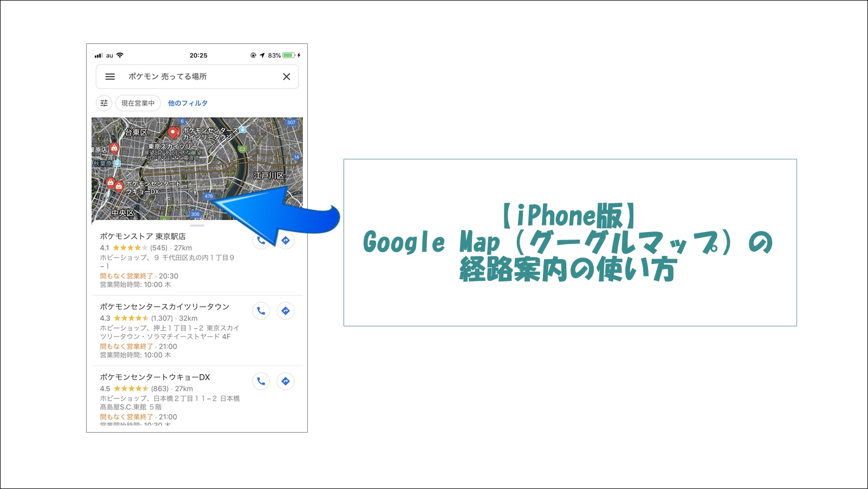
Task: Tap the 20:25 clock in status bar
Action: point(198,55)
